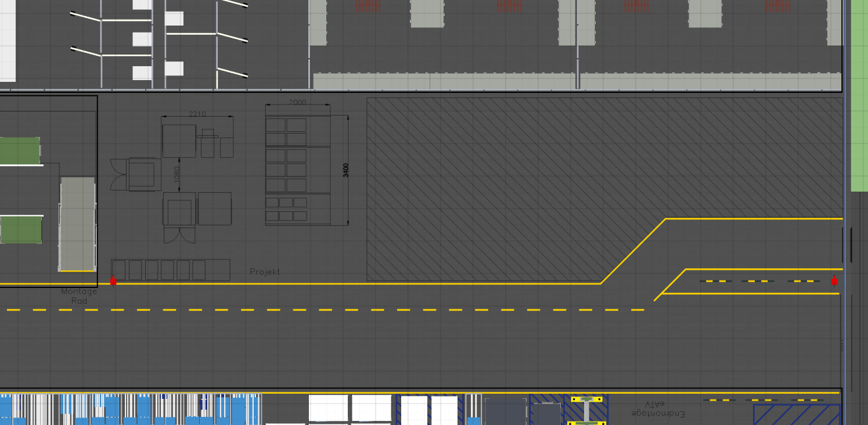Viewport: 868px width, 425px height.
Task: Select the long dashed yellow lane centerline
Action: [x=325, y=310]
